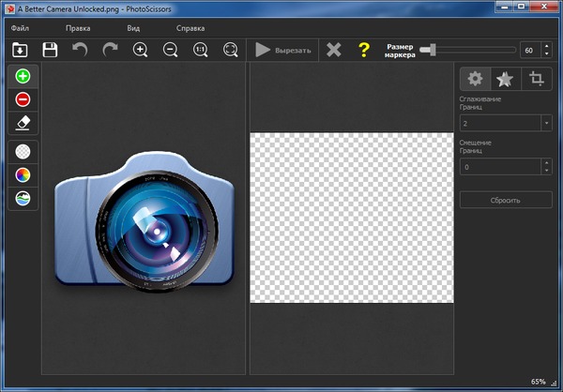Select the green foreground marker tool

coord(23,76)
